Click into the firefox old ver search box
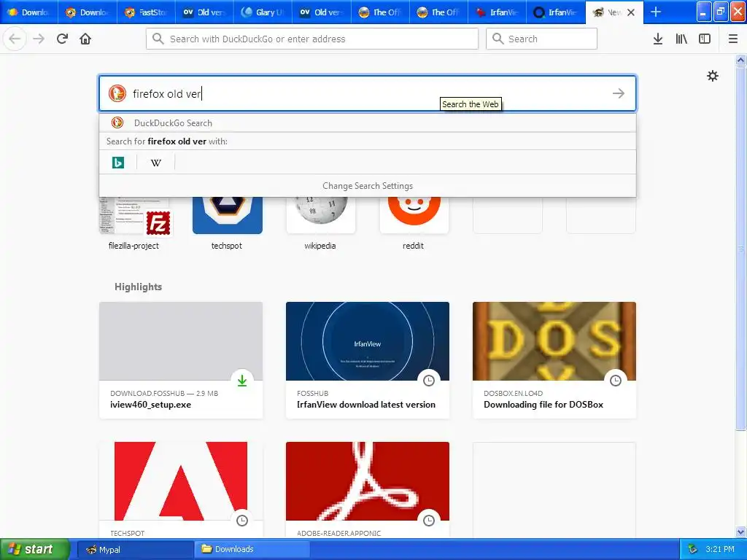Viewport: 747px width, 560px height. point(368,93)
